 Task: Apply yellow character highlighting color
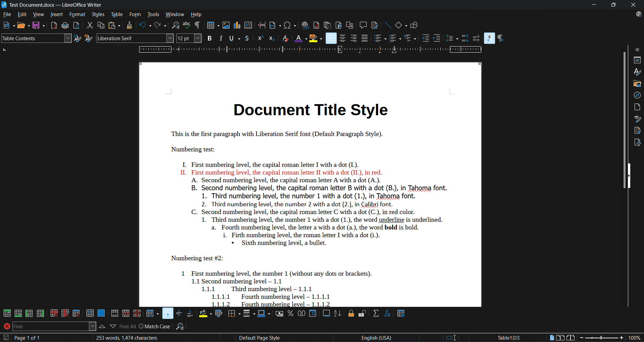click(x=313, y=39)
